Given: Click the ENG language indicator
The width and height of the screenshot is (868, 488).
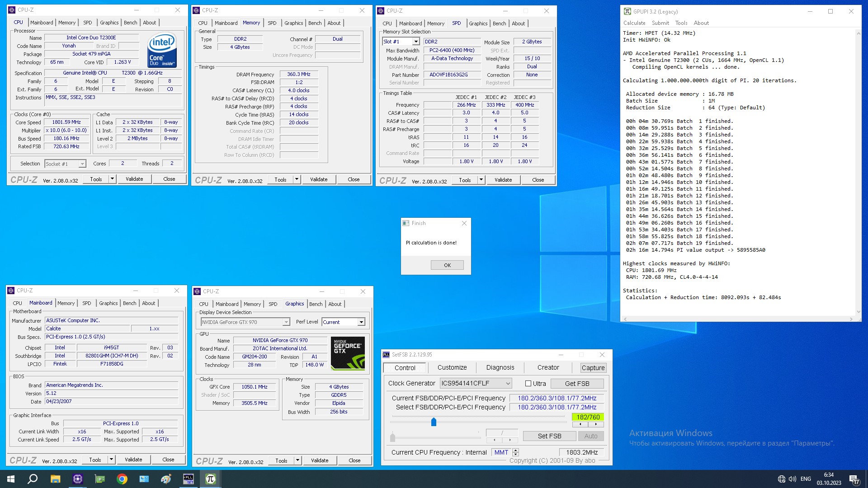Looking at the screenshot, I should click(806, 479).
